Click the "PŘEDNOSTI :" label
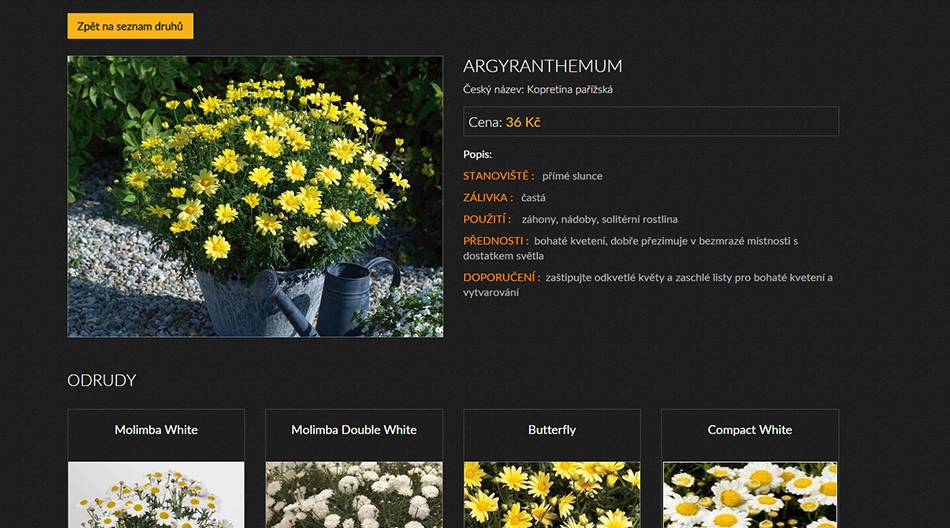The image size is (950, 528). (x=496, y=241)
